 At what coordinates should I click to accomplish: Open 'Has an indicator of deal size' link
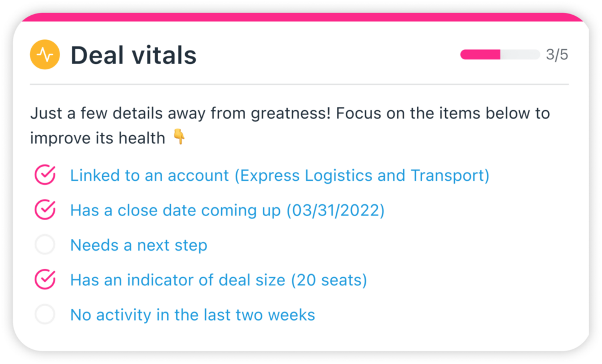pyautogui.click(x=219, y=280)
